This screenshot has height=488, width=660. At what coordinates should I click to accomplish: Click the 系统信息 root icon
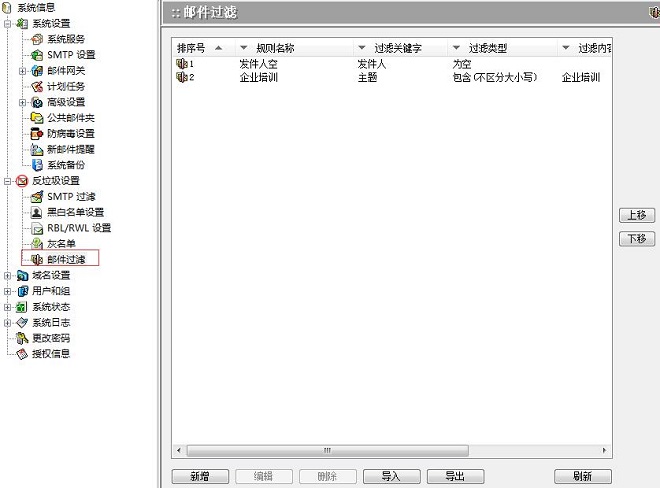click(7, 8)
